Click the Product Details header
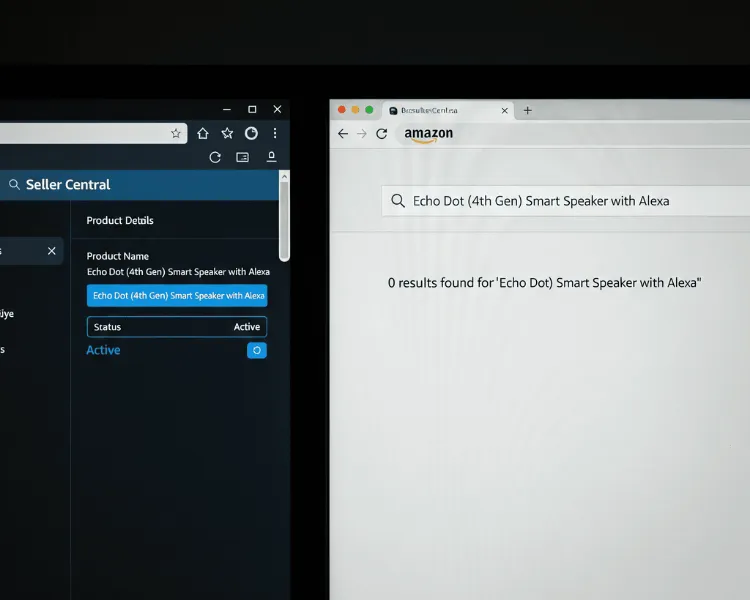 pos(120,221)
